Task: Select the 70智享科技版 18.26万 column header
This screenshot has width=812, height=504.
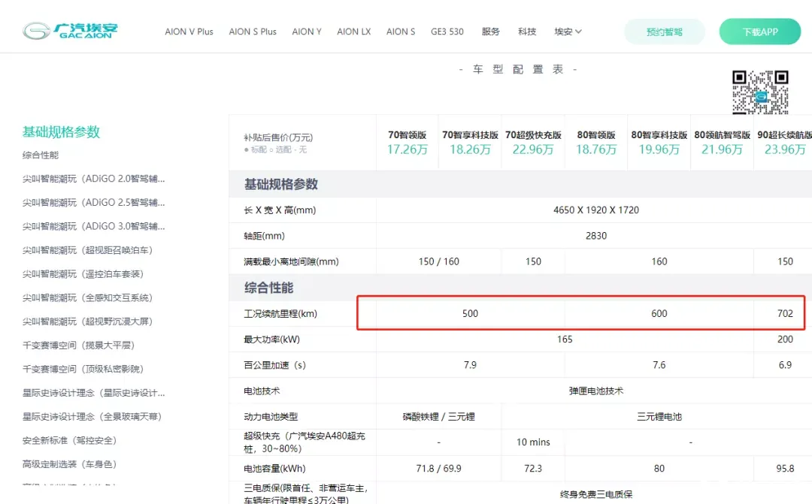Action: (470, 142)
